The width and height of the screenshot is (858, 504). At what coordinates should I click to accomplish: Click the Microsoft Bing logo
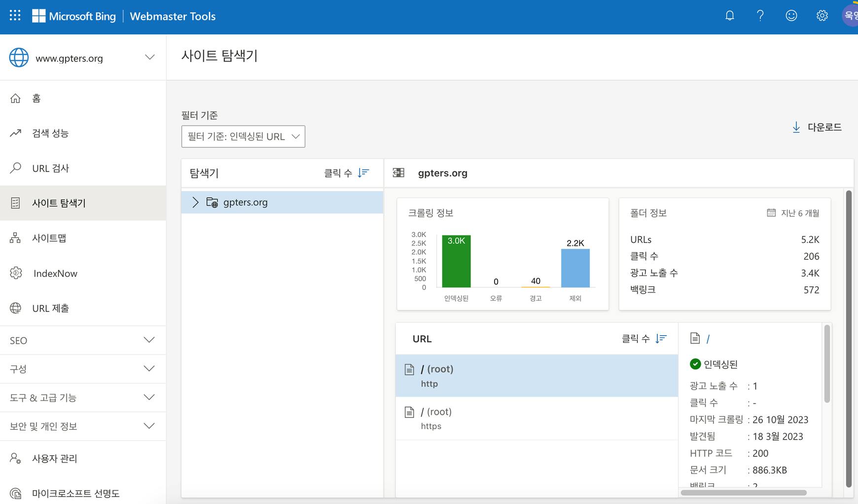click(74, 16)
